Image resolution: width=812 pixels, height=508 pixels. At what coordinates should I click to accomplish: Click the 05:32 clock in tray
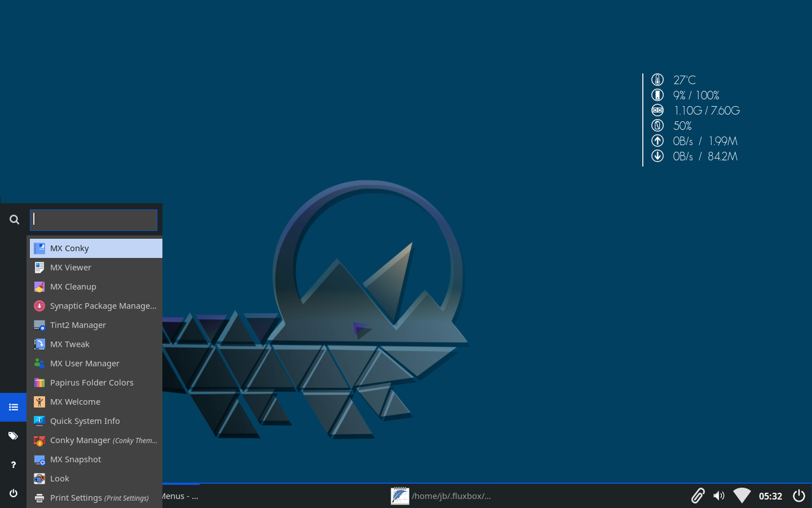[771, 496]
